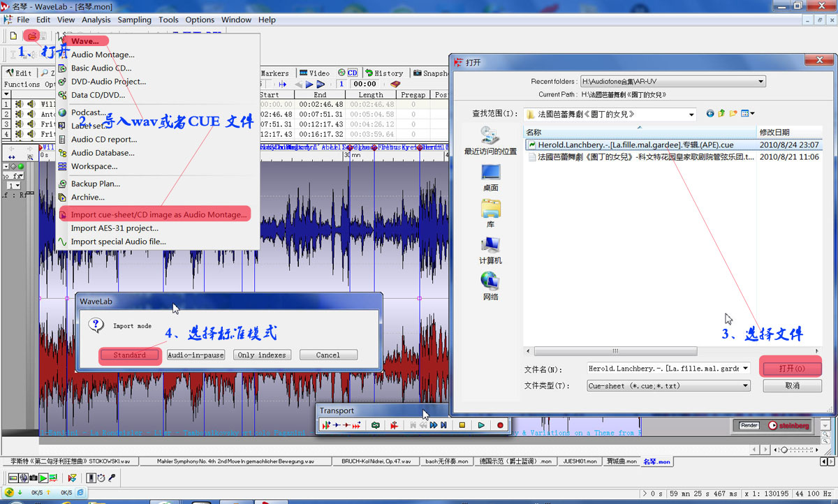
Task: Click fast forward button in Transport
Action: (434, 424)
